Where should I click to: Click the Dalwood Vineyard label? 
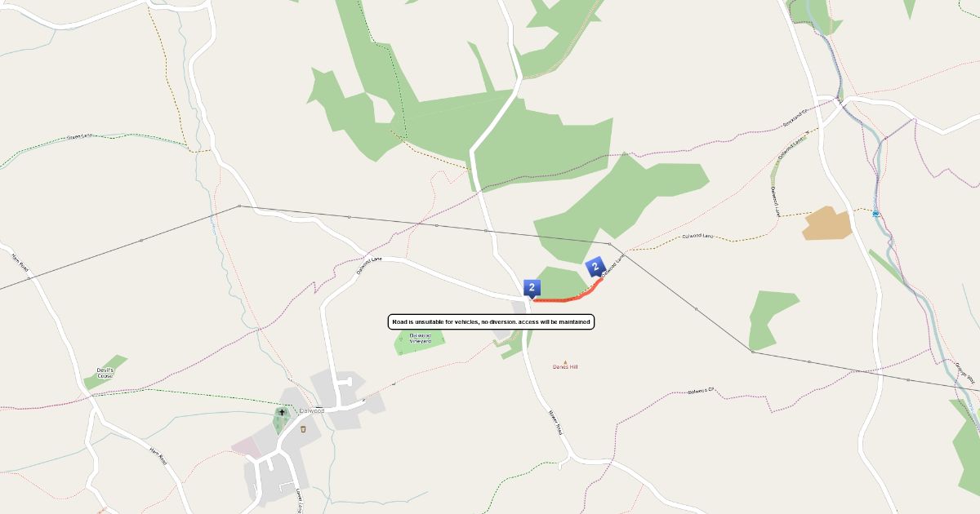(x=421, y=338)
